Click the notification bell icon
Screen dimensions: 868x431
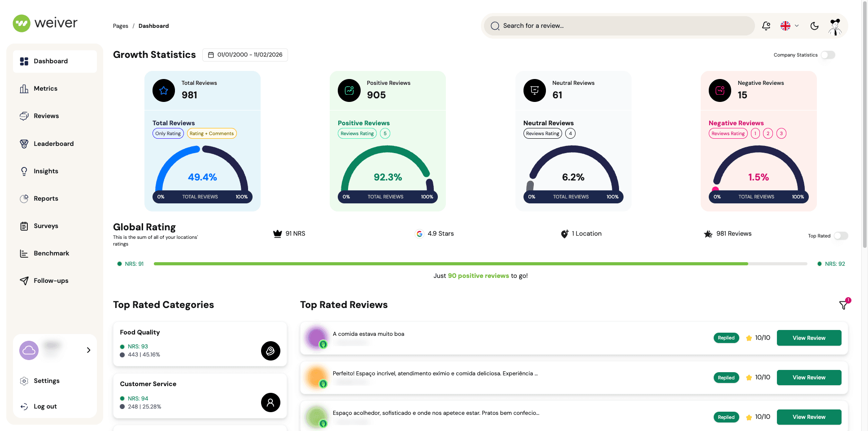click(766, 26)
